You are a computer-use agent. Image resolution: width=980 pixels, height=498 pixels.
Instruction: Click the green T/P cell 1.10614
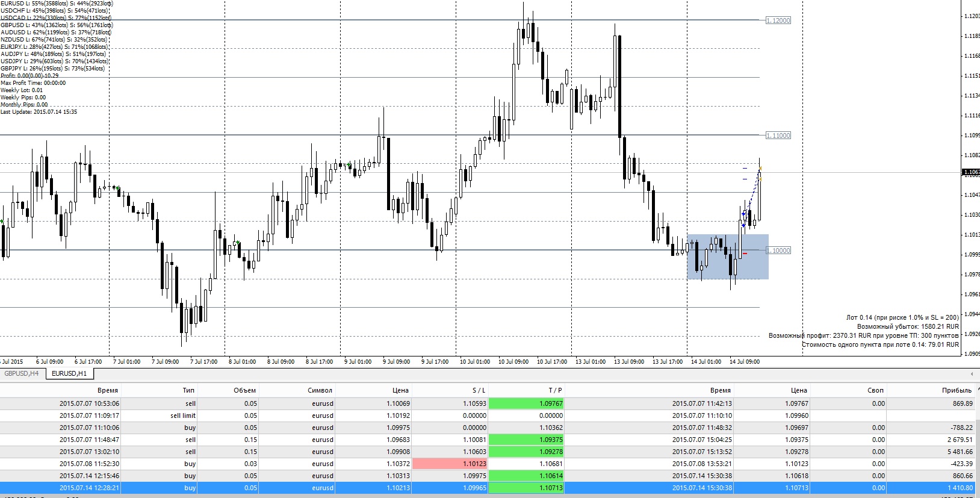526,476
